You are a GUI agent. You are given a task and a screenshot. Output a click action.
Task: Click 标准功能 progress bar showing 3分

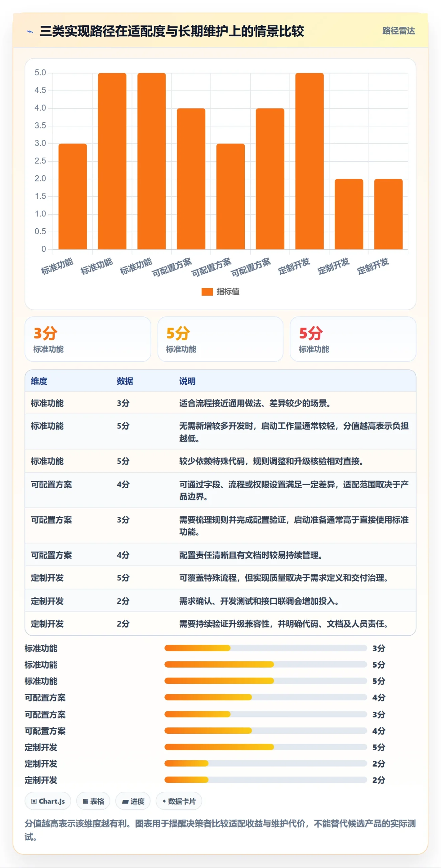coord(265,648)
